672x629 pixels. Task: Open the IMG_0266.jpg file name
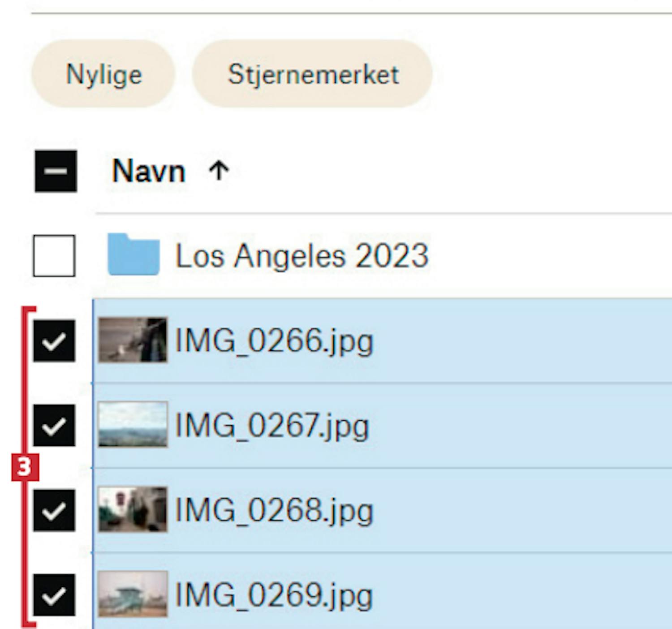point(274,341)
